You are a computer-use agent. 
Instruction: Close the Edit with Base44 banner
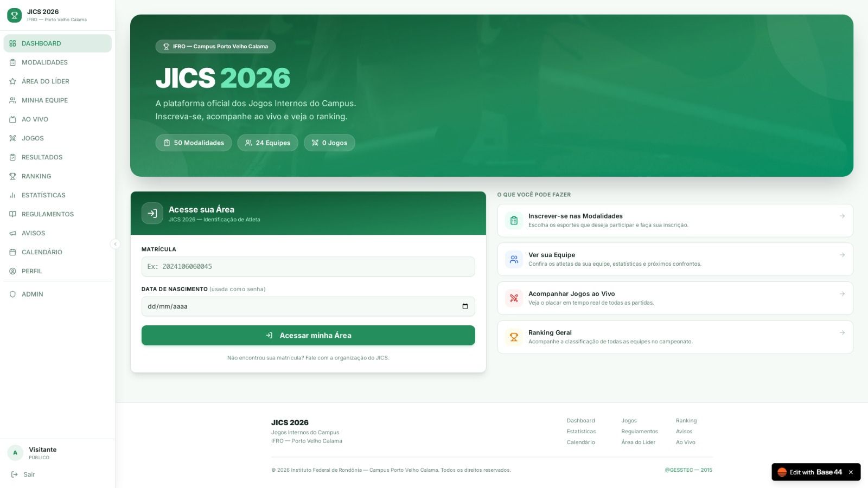851,472
